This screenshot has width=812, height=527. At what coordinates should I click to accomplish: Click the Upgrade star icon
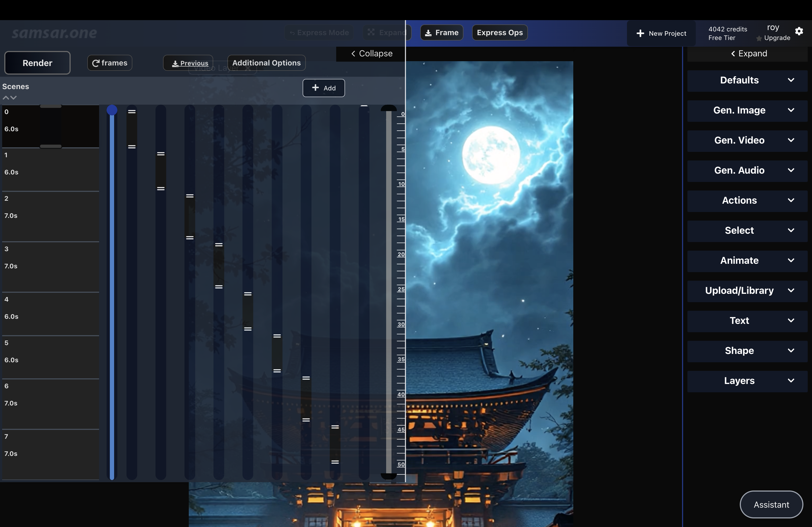pyautogui.click(x=759, y=39)
